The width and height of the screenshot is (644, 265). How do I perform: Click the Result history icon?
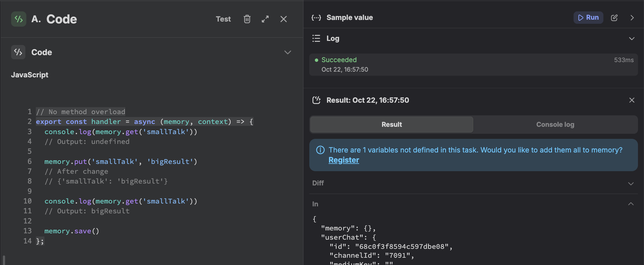(316, 100)
